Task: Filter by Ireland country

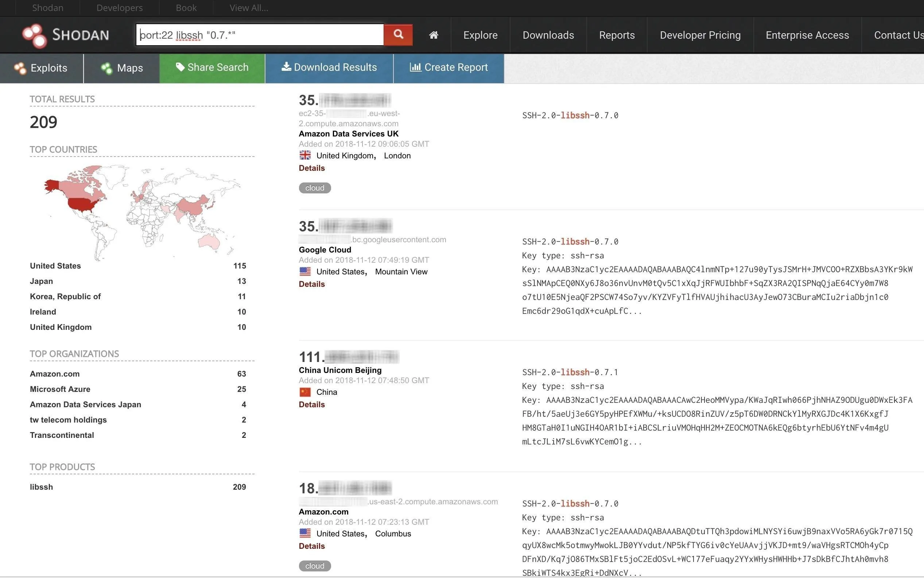Action: pos(43,312)
